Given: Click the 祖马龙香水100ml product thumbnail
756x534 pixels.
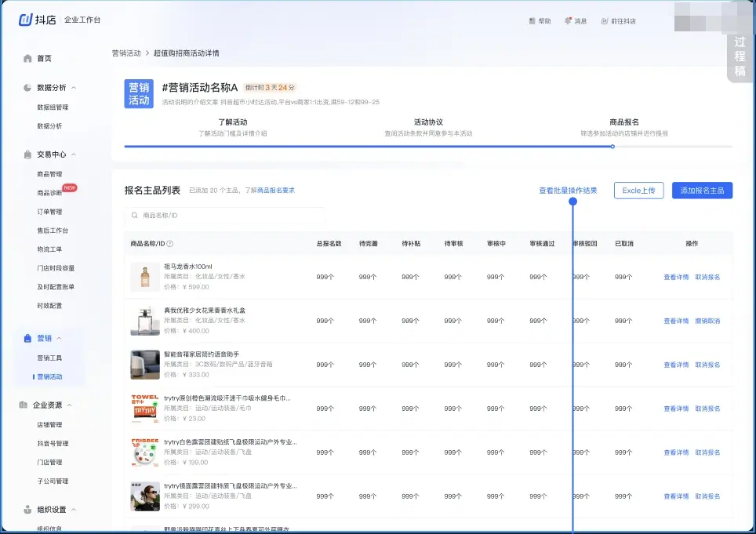Looking at the screenshot, I should click(145, 277).
